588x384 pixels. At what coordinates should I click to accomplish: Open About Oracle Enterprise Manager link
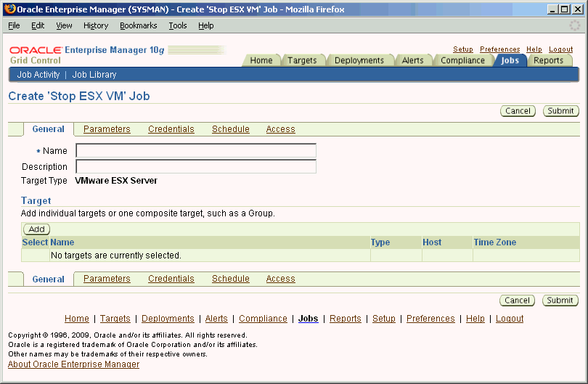pos(73,364)
